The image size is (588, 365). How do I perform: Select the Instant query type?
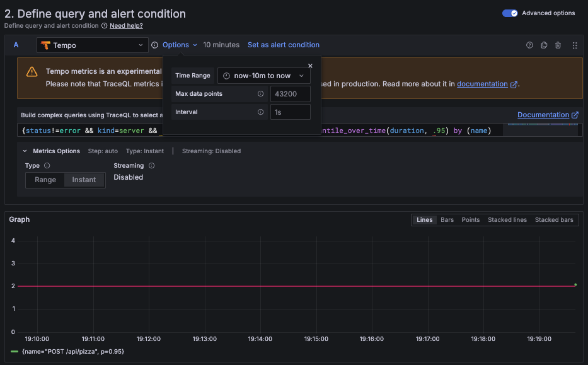click(84, 179)
